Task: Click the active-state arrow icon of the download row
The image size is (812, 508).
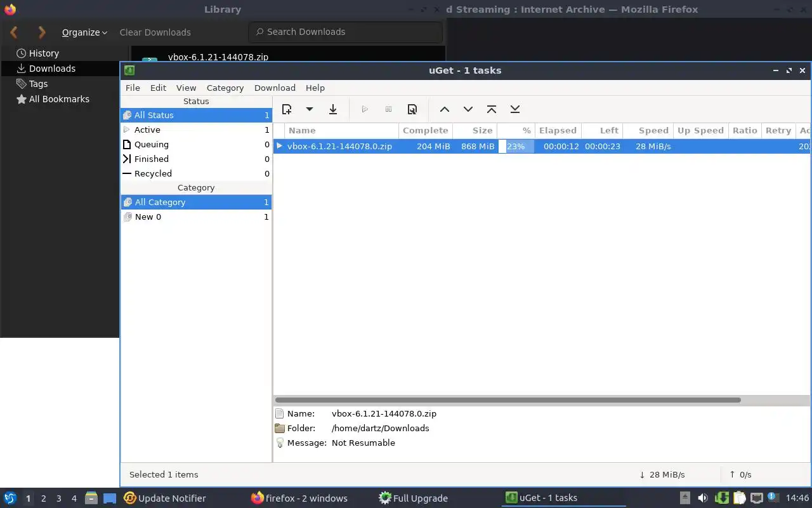Action: (279, 146)
